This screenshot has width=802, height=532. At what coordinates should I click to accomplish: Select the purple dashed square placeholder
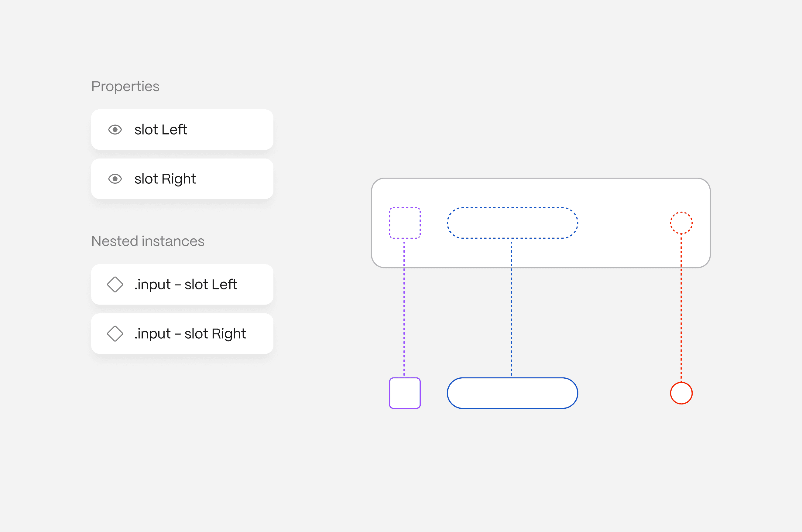click(x=405, y=223)
